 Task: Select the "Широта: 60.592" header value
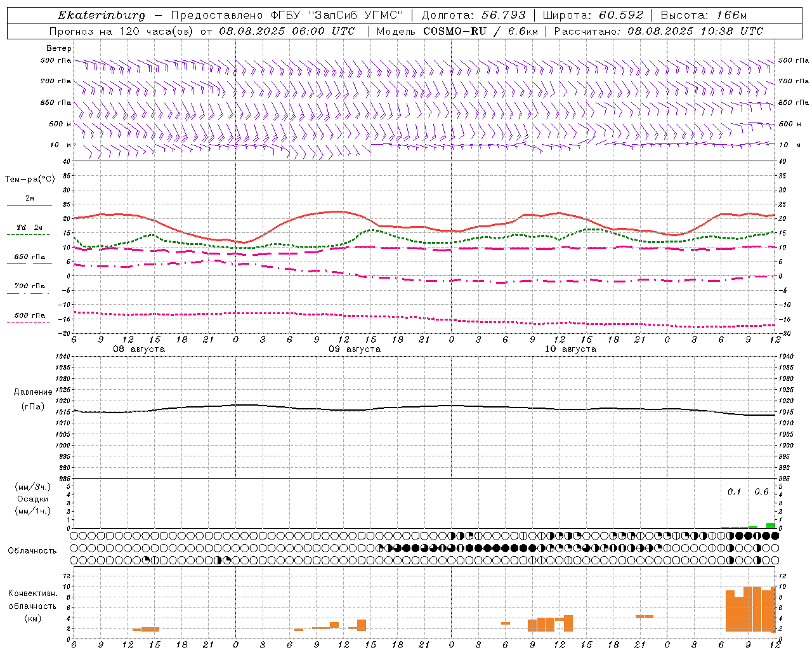[593, 15]
